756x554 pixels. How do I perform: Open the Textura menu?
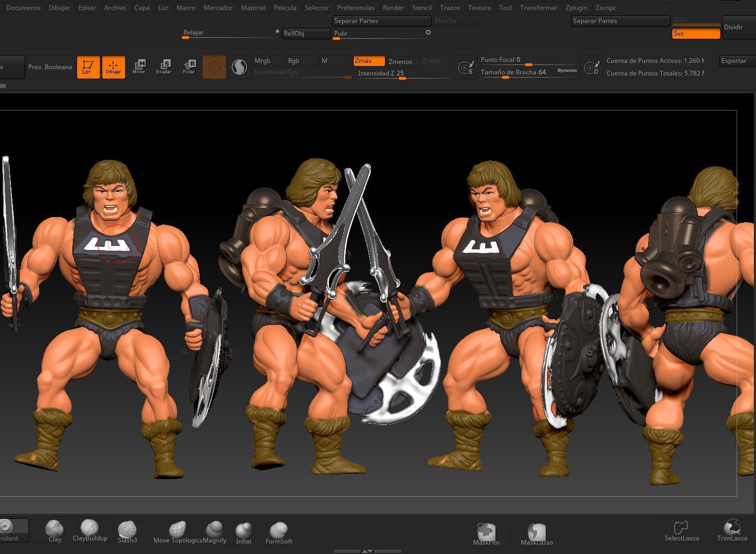point(479,8)
